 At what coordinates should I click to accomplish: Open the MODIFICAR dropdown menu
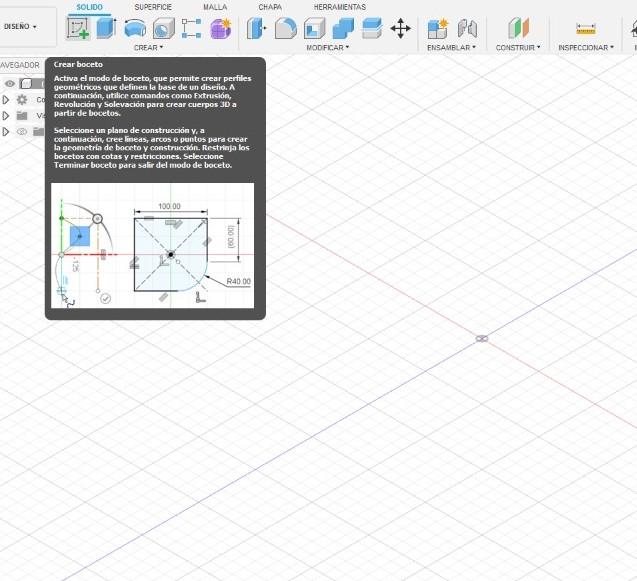pos(327,48)
